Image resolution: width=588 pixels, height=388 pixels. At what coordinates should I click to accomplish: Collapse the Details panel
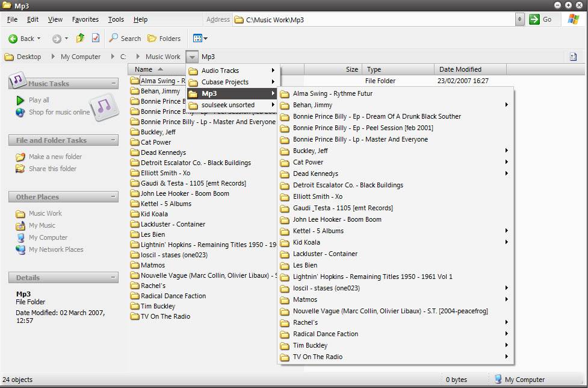click(x=113, y=277)
